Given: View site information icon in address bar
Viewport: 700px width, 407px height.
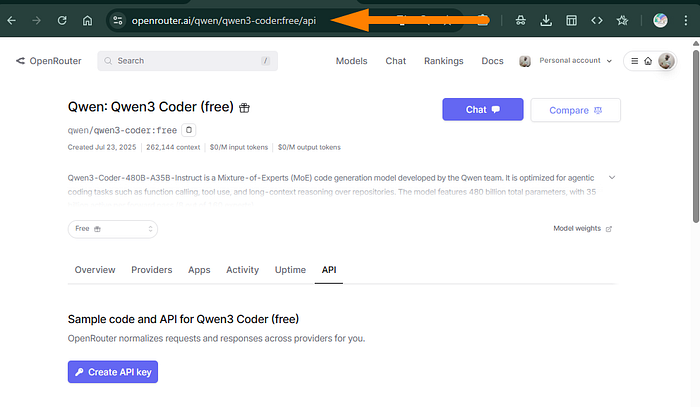Looking at the screenshot, I should pyautogui.click(x=118, y=21).
